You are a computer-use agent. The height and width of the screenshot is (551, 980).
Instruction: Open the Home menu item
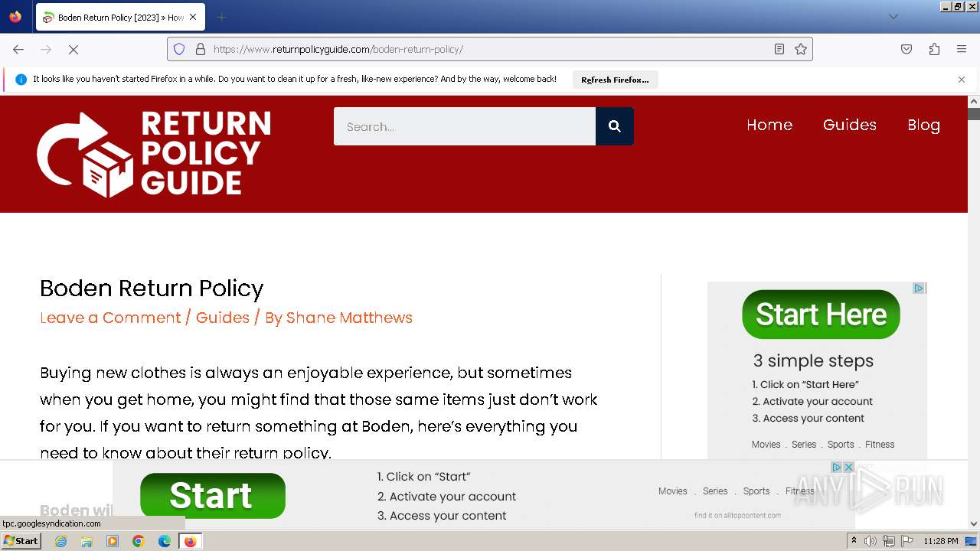tap(769, 125)
